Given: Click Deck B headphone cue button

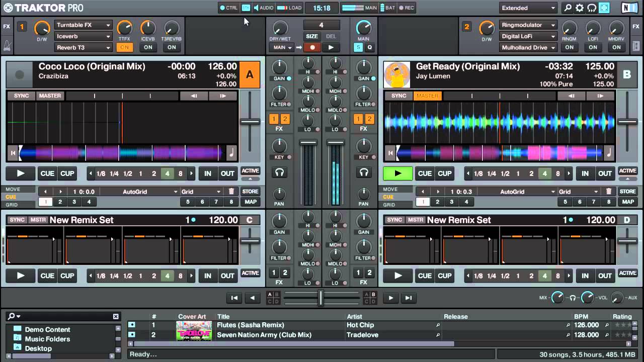Looking at the screenshot, I should tap(363, 172).
